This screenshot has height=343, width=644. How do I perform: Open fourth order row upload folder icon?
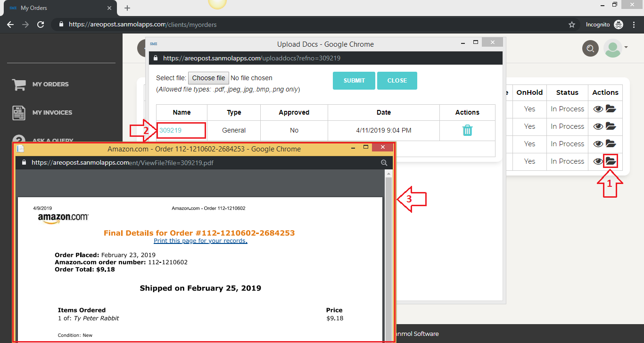tap(611, 161)
